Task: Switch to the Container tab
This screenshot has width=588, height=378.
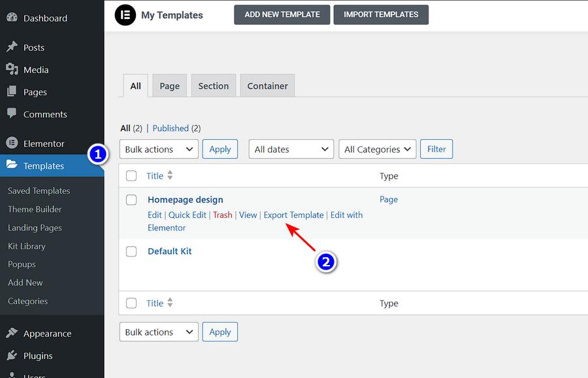Action: (x=267, y=86)
